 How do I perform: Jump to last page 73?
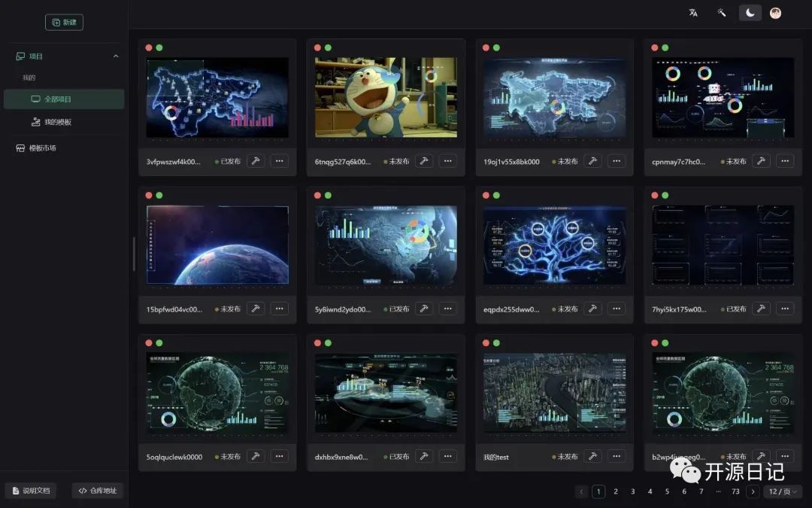(x=735, y=491)
